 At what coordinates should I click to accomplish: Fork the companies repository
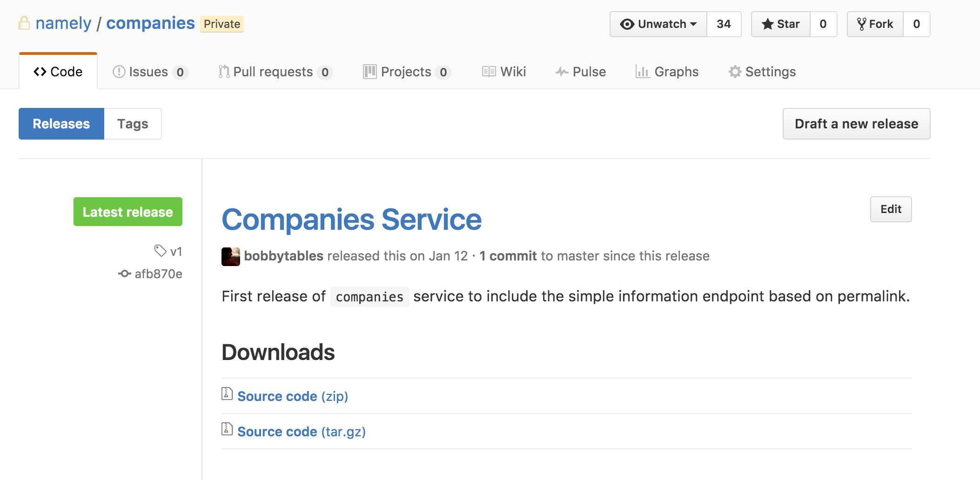pyautogui.click(x=875, y=24)
